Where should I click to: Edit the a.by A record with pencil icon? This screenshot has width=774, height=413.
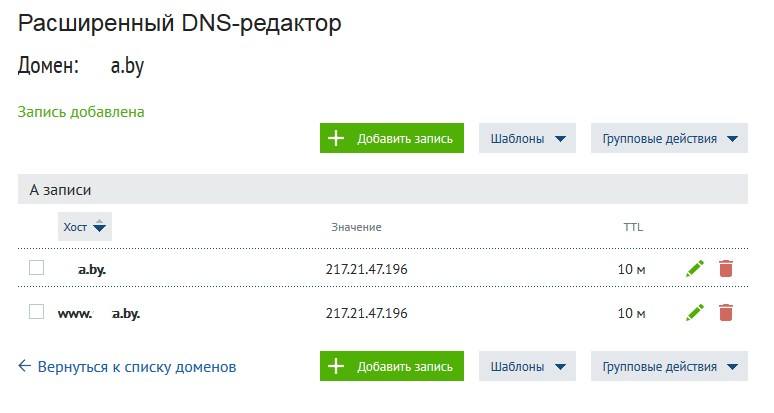click(695, 269)
